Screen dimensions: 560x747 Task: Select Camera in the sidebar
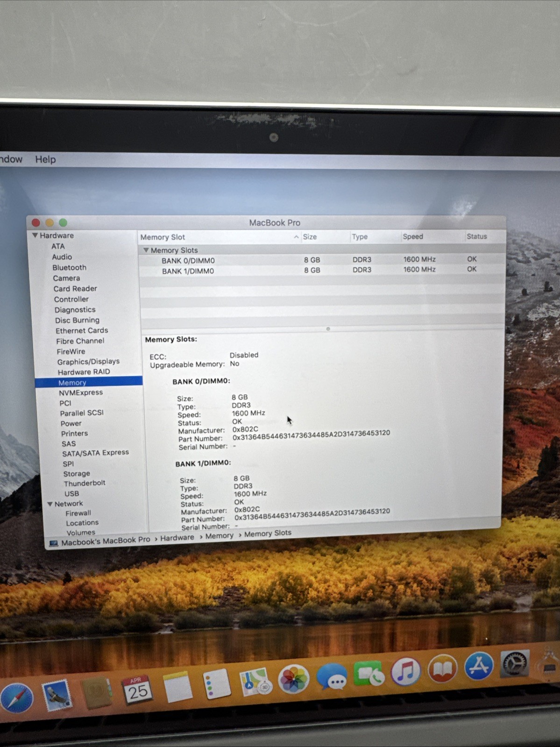[x=66, y=278]
